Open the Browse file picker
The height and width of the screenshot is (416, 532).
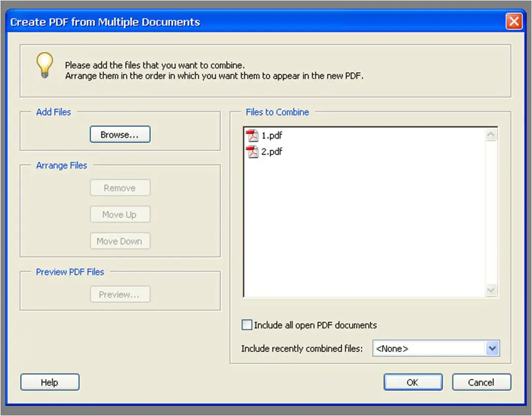120,135
